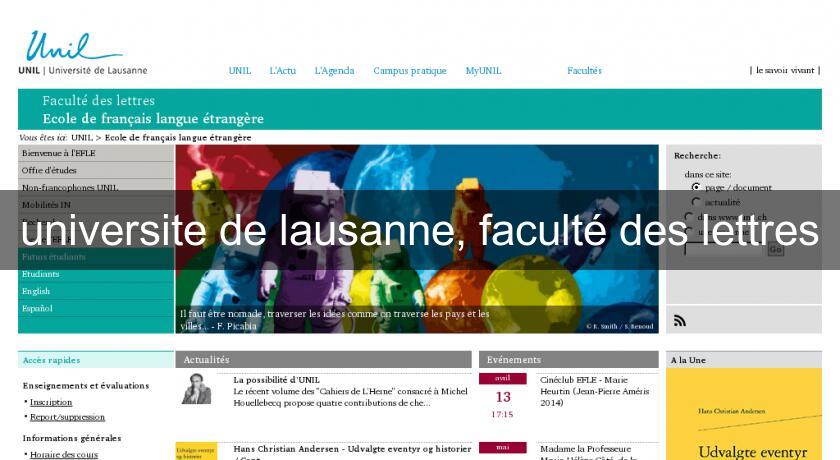
Task: Go to Campus pratique
Action: click(x=410, y=71)
